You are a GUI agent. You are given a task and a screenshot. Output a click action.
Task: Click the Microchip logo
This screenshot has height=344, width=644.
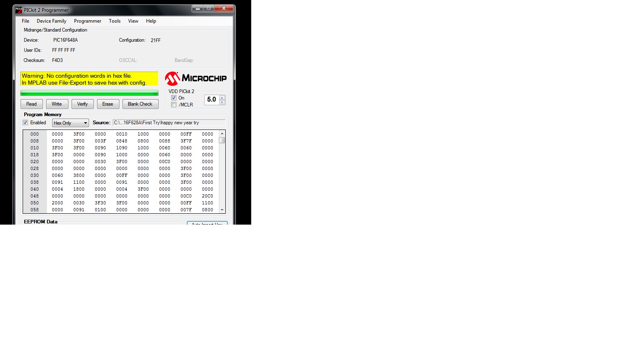(x=196, y=79)
